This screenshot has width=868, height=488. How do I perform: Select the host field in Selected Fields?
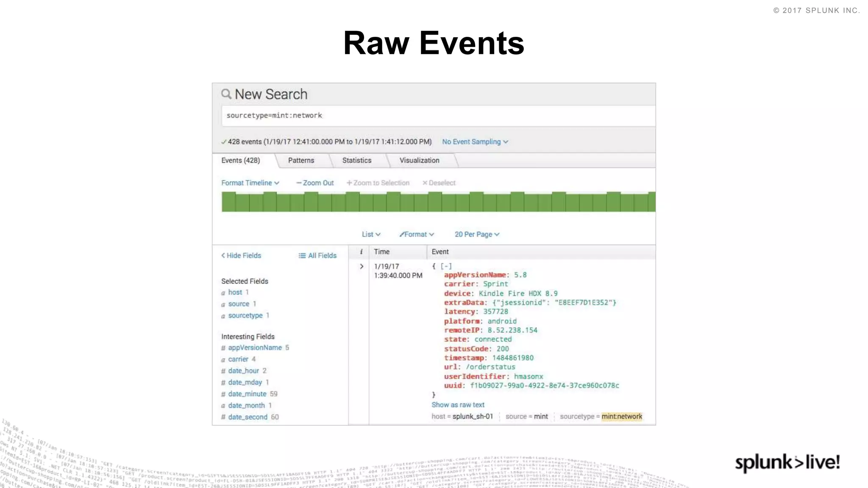(x=235, y=292)
